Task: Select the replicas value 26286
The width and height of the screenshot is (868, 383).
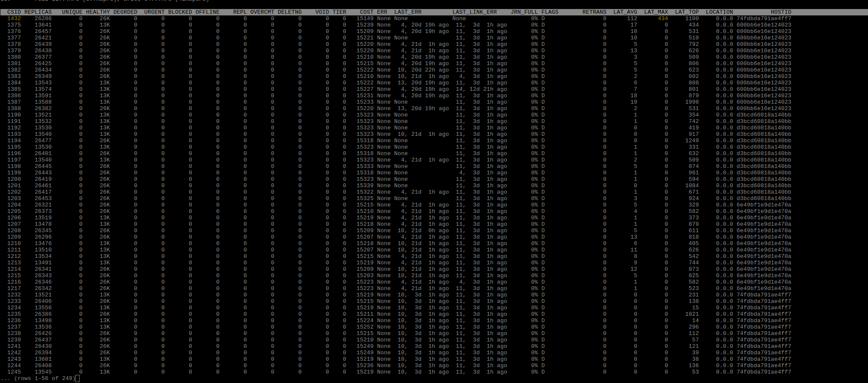Action: pos(43,18)
